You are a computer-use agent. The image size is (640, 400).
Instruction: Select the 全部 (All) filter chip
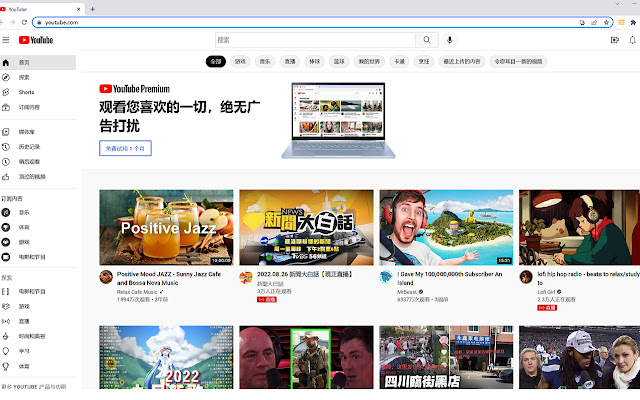click(216, 62)
